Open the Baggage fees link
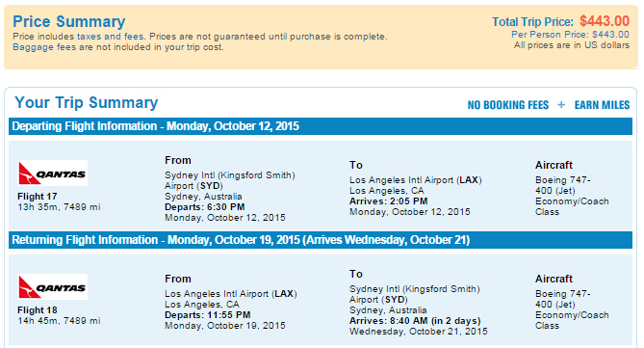The width and height of the screenshot is (644, 348). [44, 47]
